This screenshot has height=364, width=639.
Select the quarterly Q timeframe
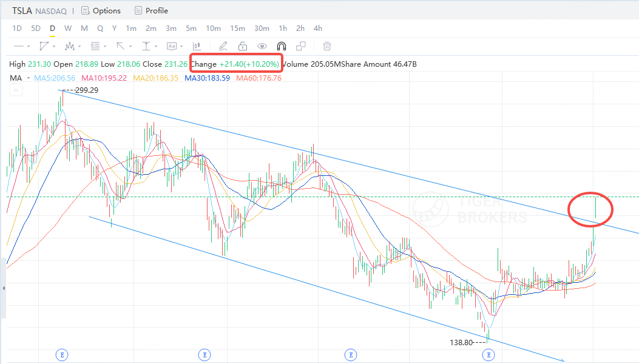(100, 28)
